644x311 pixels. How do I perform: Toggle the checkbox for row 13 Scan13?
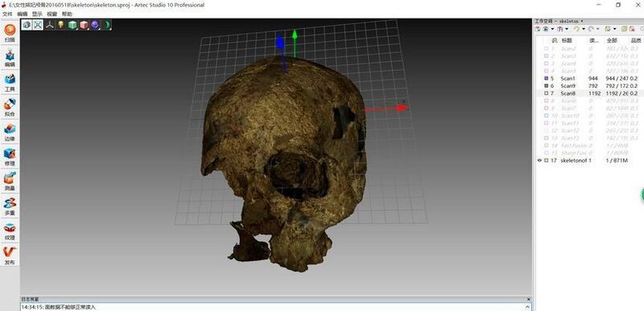coord(547,138)
